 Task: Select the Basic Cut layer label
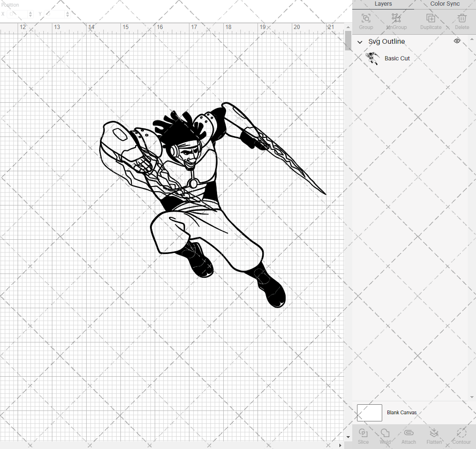pyautogui.click(x=397, y=58)
